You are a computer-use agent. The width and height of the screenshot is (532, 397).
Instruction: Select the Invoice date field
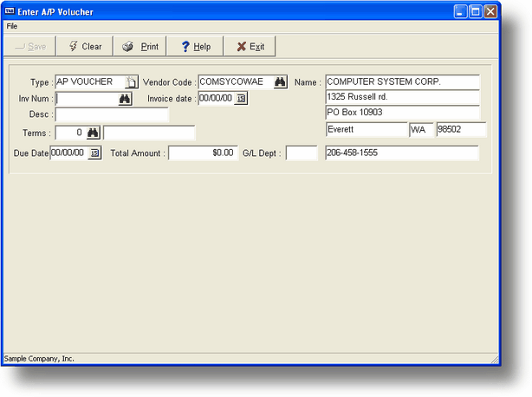[x=217, y=99]
